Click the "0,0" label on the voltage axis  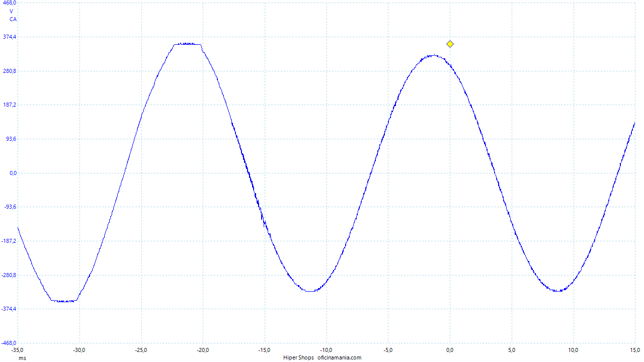pyautogui.click(x=13, y=173)
